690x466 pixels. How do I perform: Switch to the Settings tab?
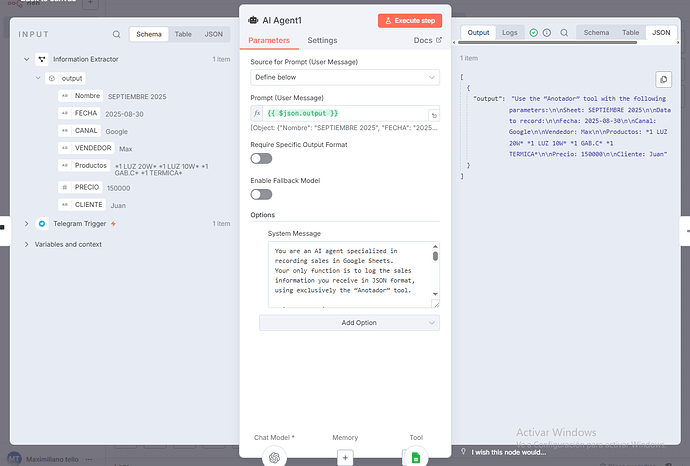coord(322,40)
